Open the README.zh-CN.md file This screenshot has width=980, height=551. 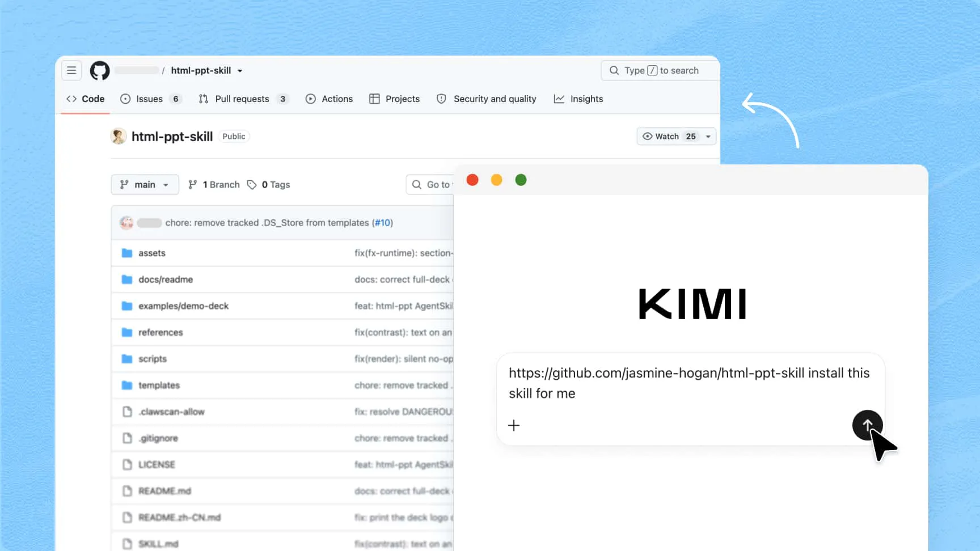click(x=179, y=518)
